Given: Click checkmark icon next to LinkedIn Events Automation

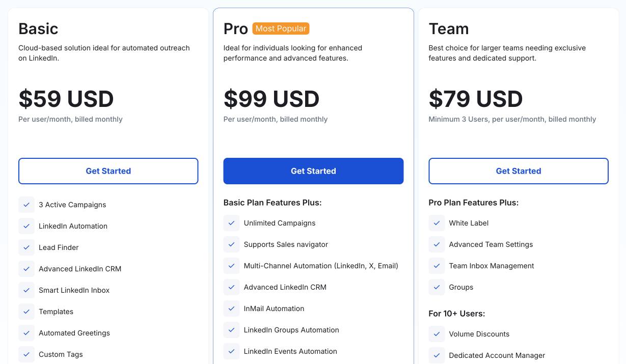Looking at the screenshot, I should [231, 351].
